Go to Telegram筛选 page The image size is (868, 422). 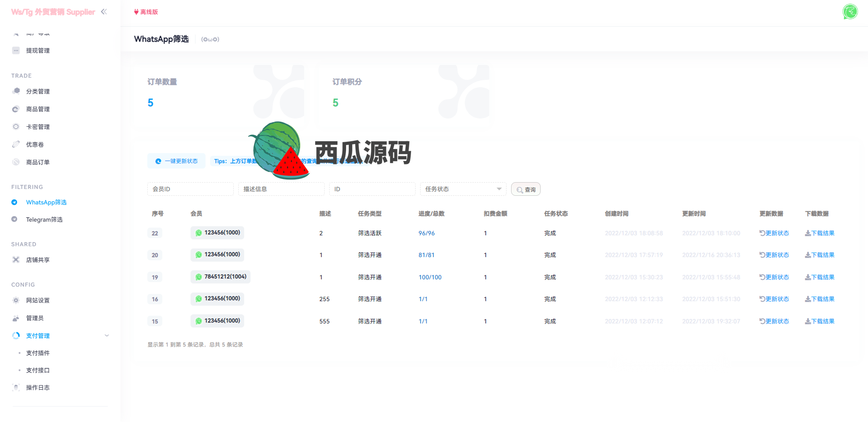[x=44, y=219]
